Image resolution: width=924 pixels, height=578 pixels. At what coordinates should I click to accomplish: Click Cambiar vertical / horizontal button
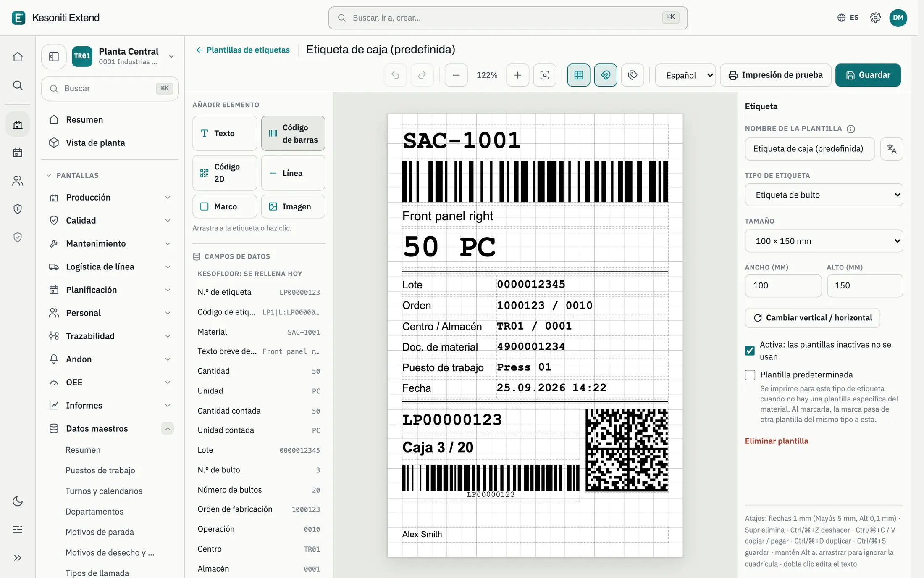812,318
